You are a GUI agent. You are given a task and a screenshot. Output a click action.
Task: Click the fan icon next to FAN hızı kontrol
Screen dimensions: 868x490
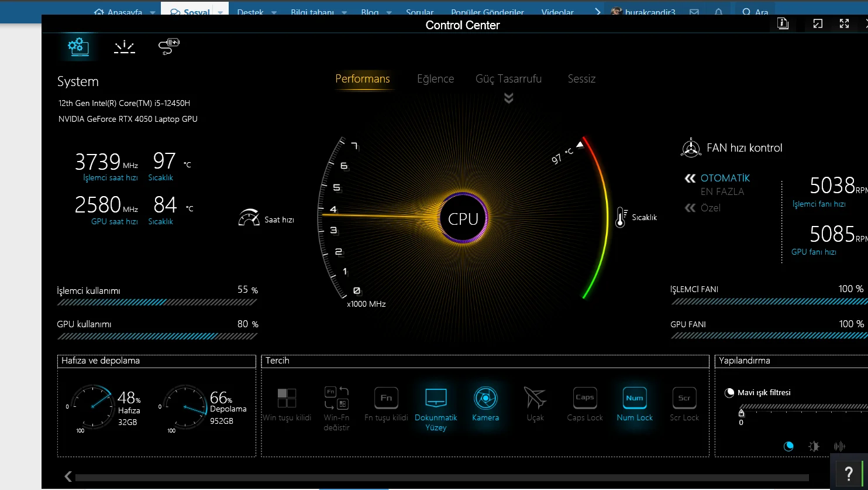point(691,148)
